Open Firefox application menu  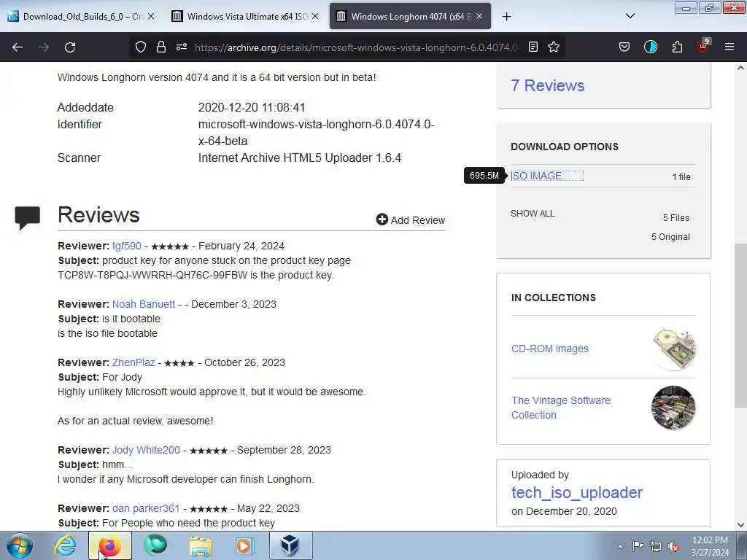click(x=729, y=47)
